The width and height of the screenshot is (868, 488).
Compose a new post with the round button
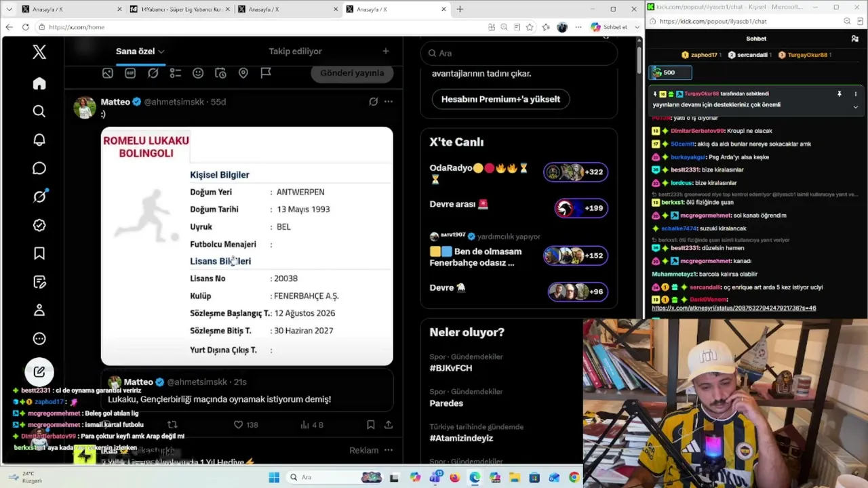pos(39,371)
